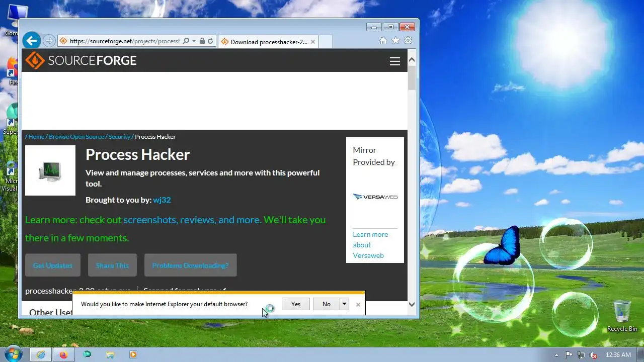The height and width of the screenshot is (362, 644).
Task: Click Yes to set default browser
Action: (x=296, y=304)
